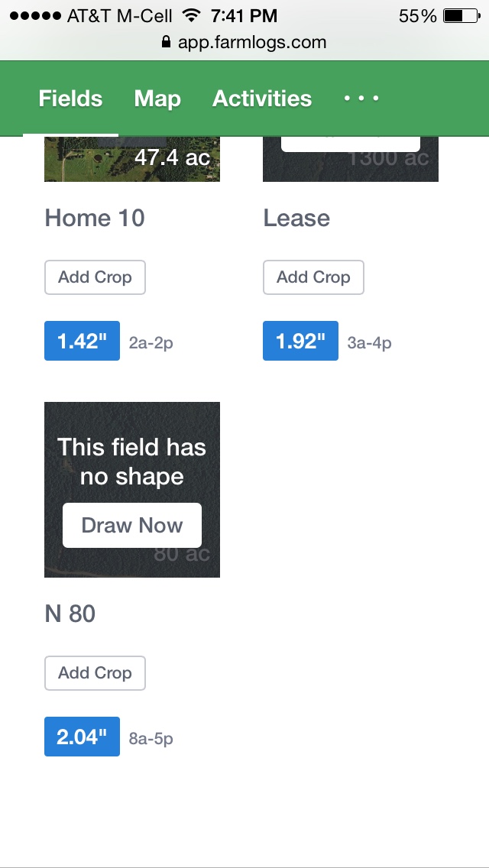
Task: Switch to the Map tab
Action: click(x=157, y=99)
